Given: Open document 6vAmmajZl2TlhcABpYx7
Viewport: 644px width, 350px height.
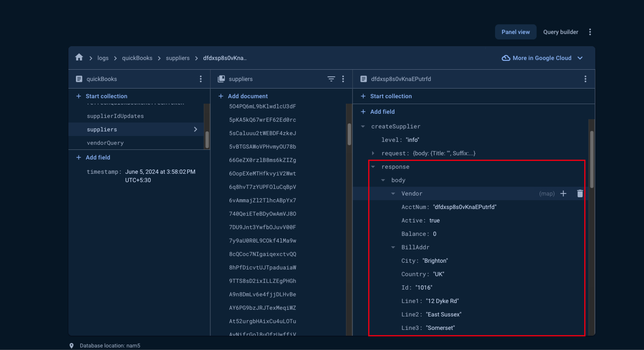Looking at the screenshot, I should 262,200.
